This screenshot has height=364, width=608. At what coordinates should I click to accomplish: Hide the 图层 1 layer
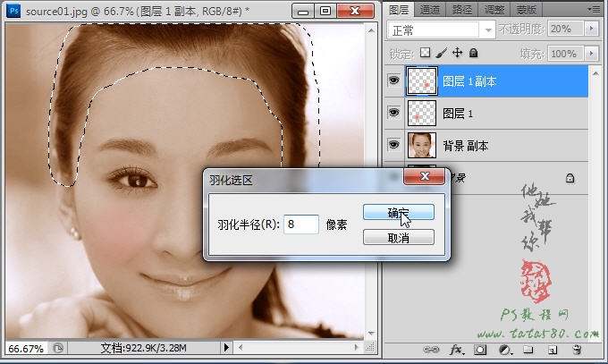tap(394, 113)
